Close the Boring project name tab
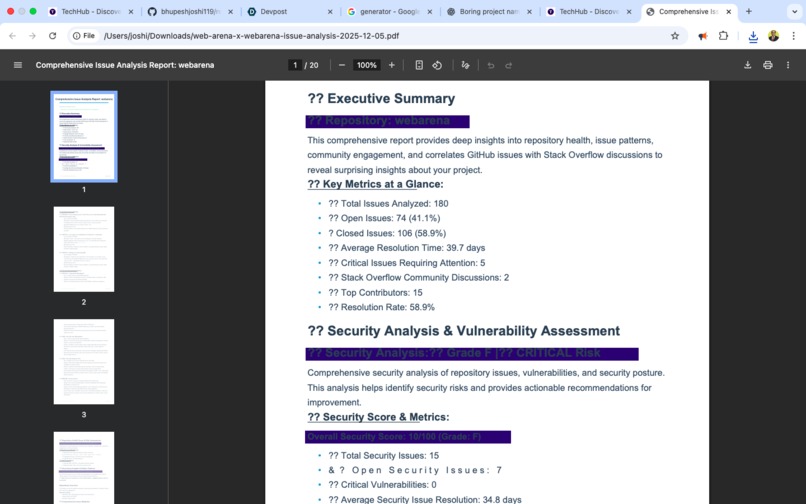806x504 pixels. click(529, 11)
